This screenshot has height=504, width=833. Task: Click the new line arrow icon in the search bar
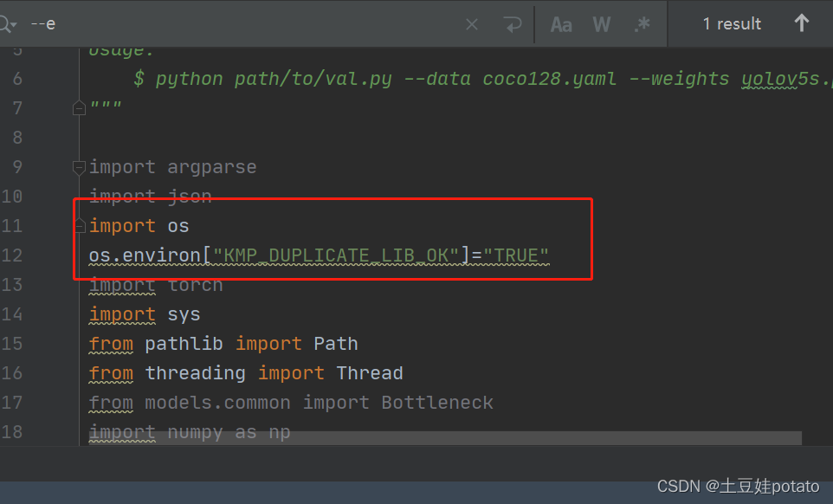point(513,24)
